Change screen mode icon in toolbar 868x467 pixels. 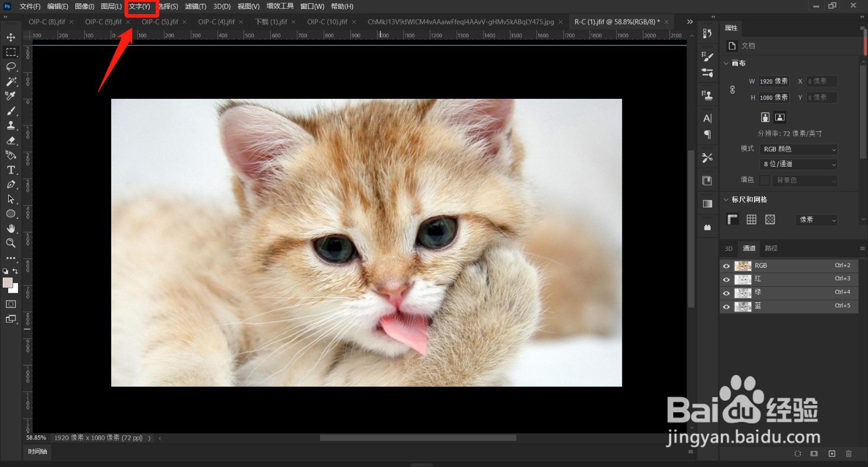click(11, 319)
